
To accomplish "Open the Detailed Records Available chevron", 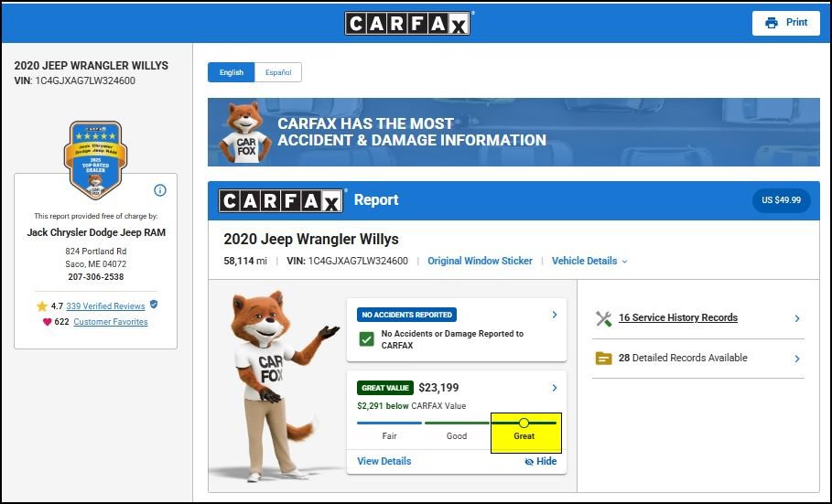I will pyautogui.click(x=796, y=359).
